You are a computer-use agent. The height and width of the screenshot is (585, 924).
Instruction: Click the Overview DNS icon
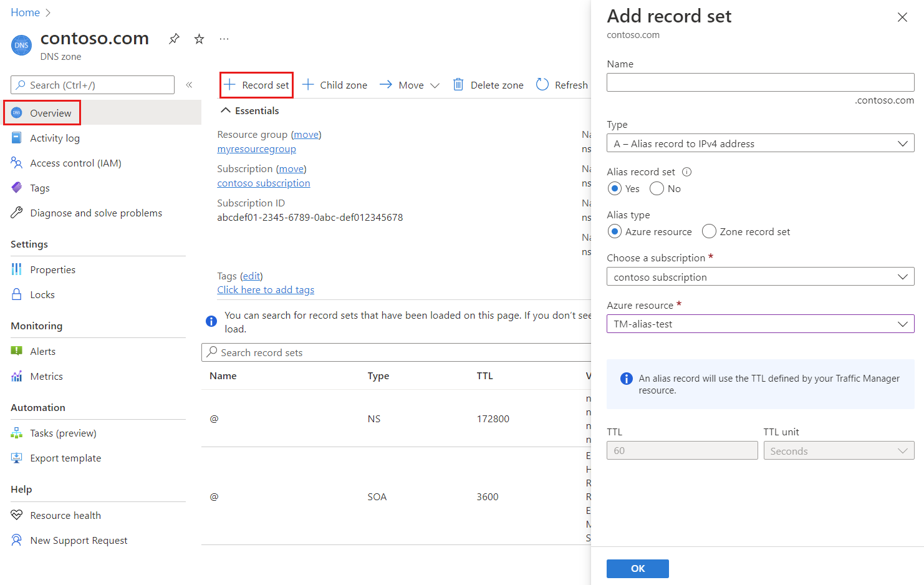coord(17,113)
